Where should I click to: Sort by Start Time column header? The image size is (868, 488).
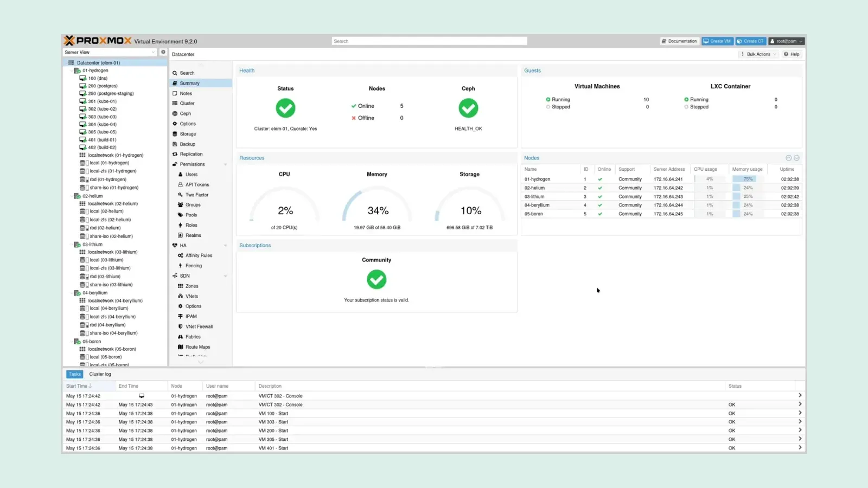tap(88, 386)
